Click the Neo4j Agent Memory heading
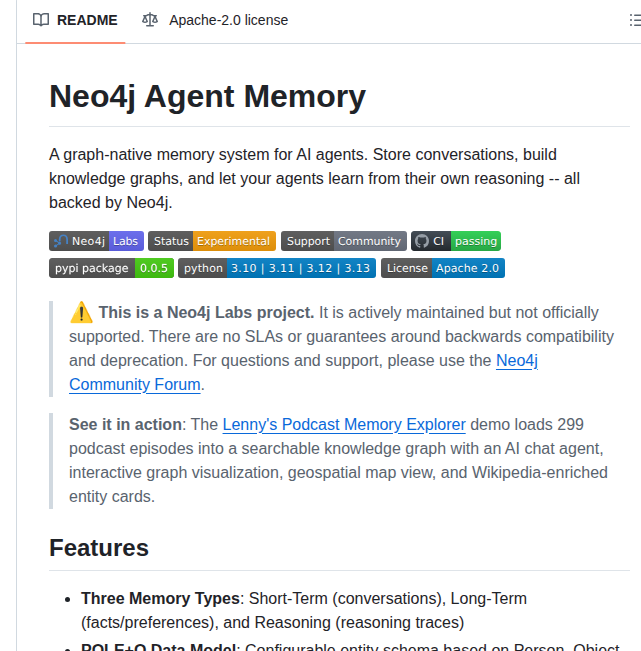The height and width of the screenshot is (651, 641). point(207,96)
